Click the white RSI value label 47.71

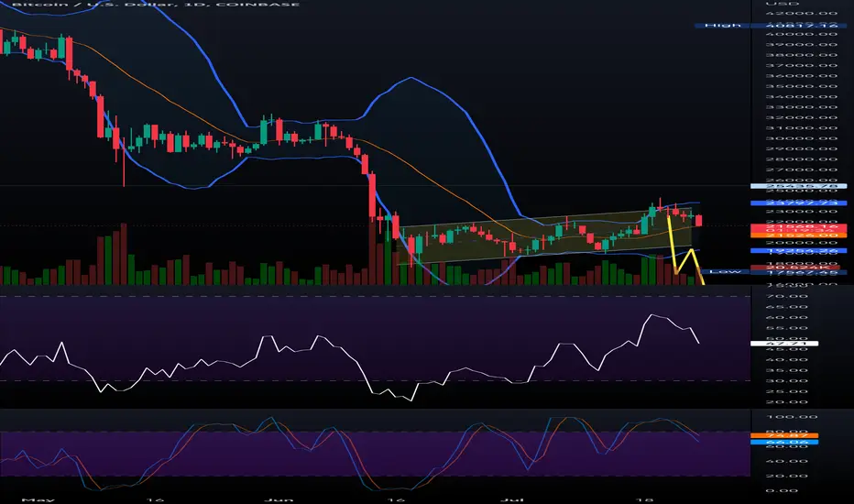tap(784, 344)
